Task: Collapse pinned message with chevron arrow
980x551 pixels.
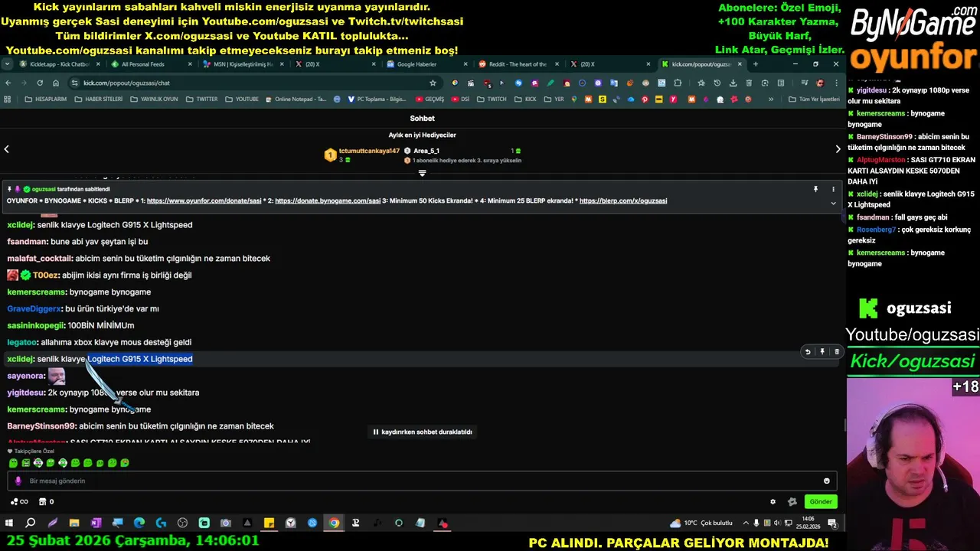Action: tap(833, 203)
